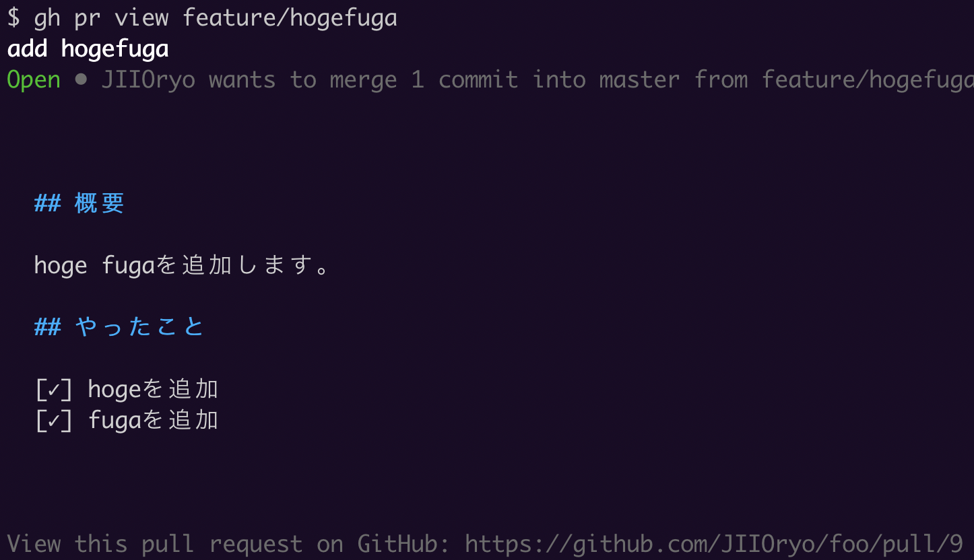Screen dimensions: 974x560
Task: Click the 1 commit text
Action: click(x=465, y=80)
